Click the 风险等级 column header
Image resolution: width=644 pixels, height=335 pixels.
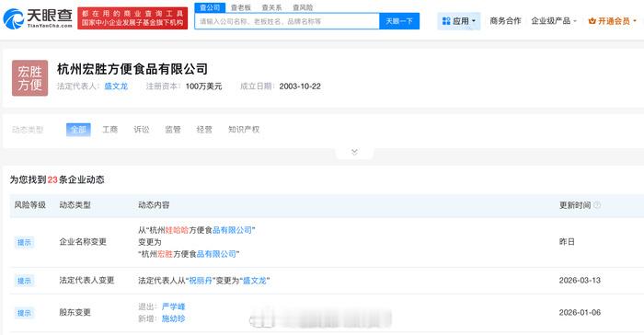[30, 204]
